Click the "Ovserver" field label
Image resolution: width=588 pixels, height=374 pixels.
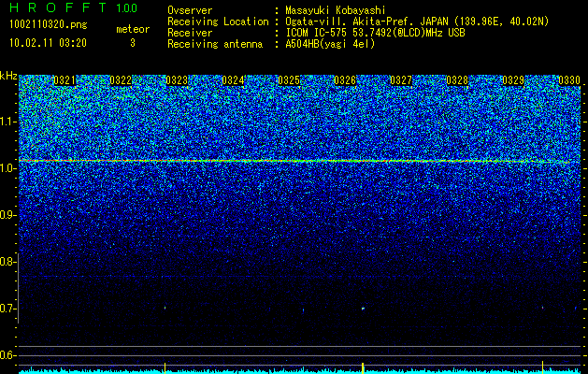pos(190,10)
